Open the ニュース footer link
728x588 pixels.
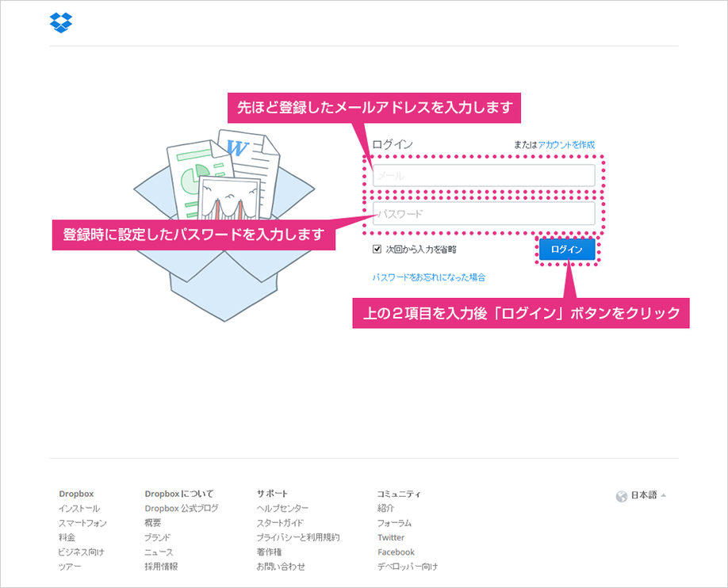(159, 552)
